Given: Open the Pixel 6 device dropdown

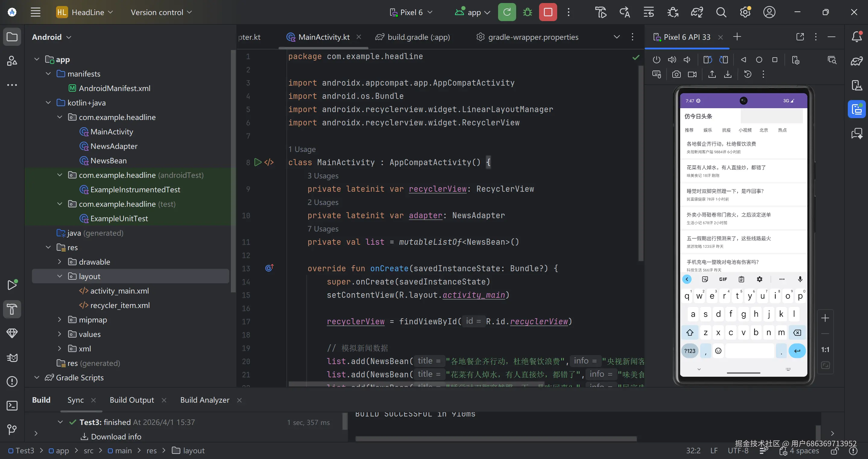Looking at the screenshot, I should coord(411,12).
